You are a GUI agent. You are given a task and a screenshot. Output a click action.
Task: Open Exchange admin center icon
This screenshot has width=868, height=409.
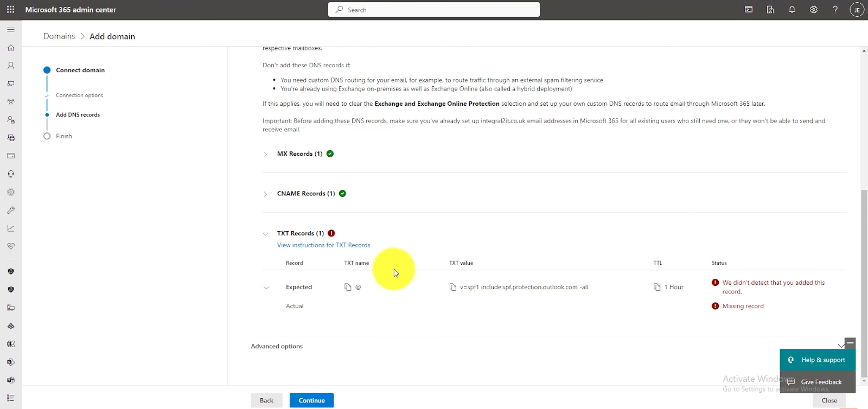point(11,344)
